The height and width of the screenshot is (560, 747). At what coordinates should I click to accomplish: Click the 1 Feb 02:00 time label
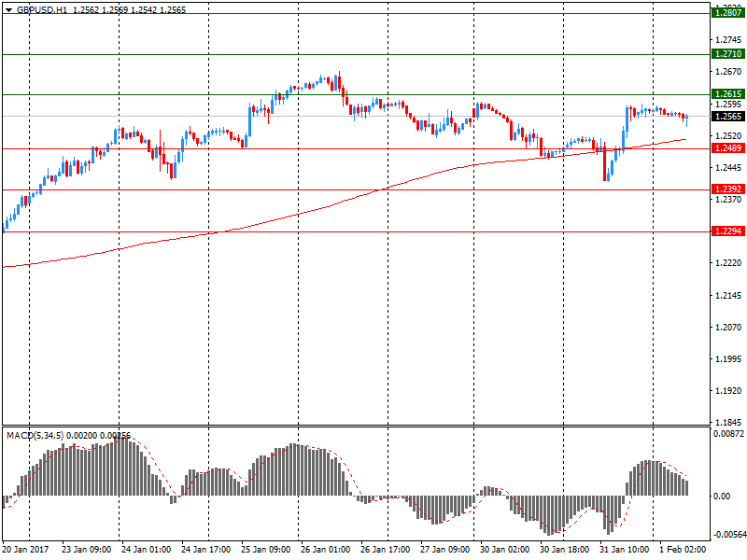tap(683, 550)
